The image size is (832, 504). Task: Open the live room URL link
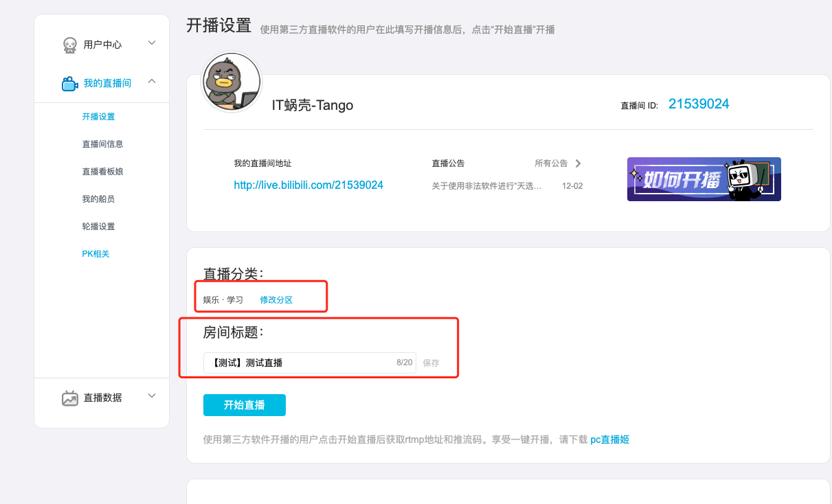coord(308,185)
